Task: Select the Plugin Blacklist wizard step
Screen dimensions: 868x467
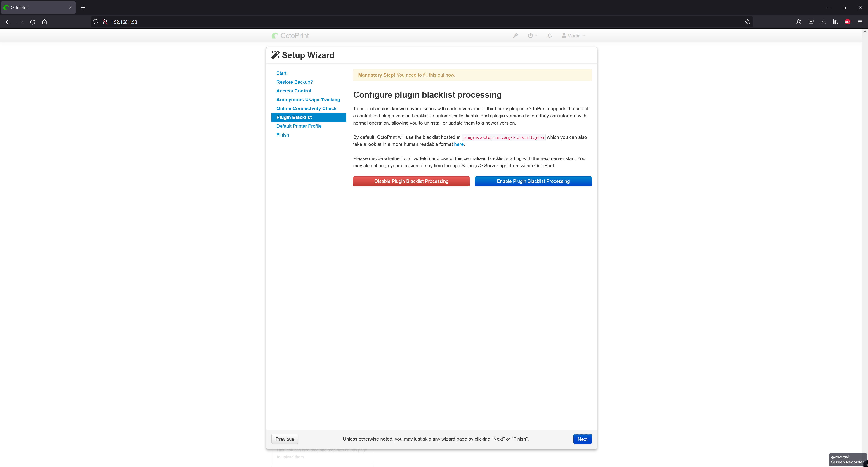Action: click(309, 117)
